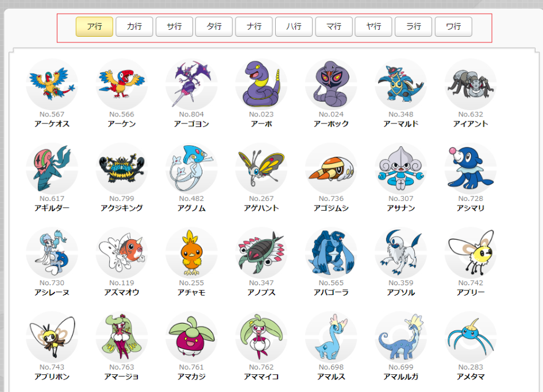Open the アマルルガ name link
Screen dimensions: 543x392
(x=401, y=377)
